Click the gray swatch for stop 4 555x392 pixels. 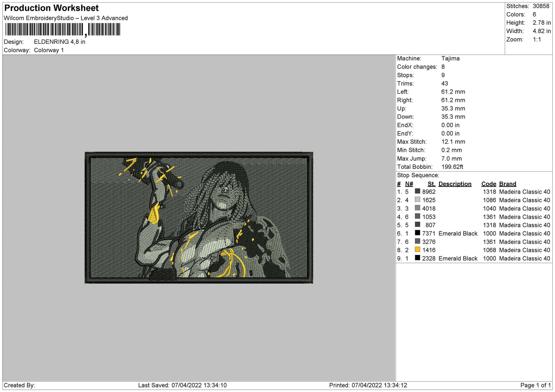click(417, 216)
